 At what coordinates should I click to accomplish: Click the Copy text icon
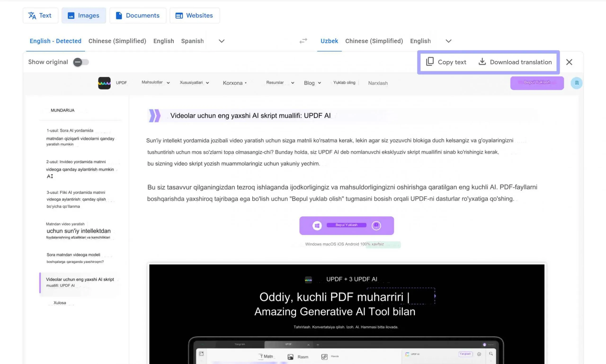430,61
